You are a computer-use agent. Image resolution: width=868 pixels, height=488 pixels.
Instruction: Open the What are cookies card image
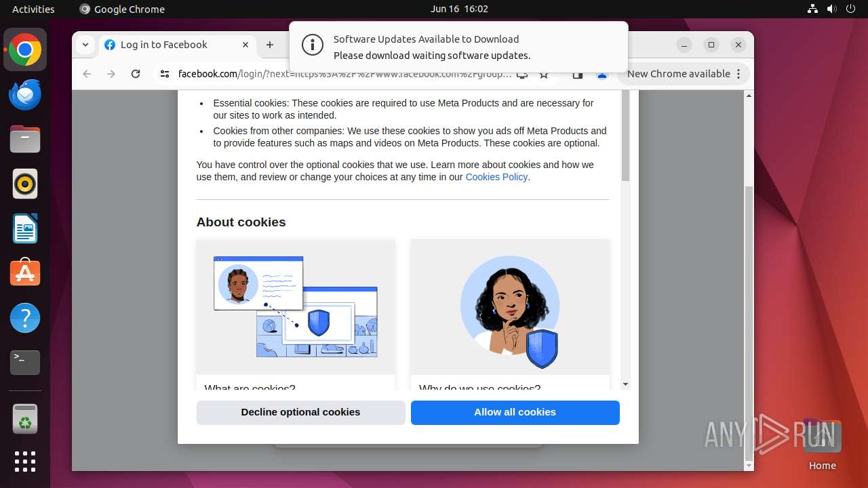(296, 307)
